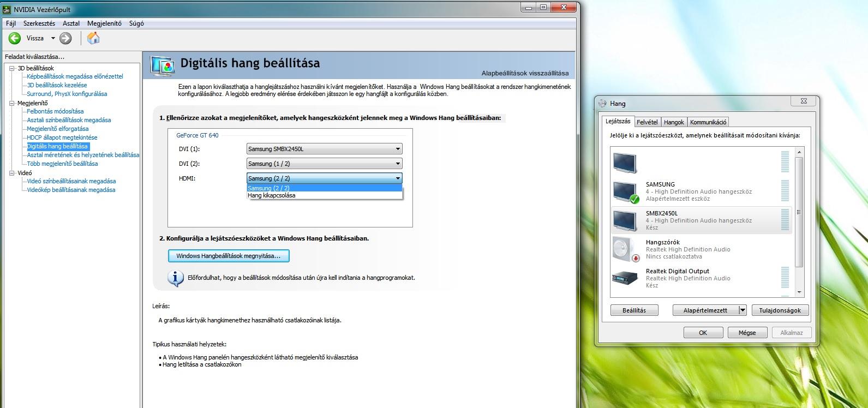Viewport: 868px width, 408px height.
Task: Open the Súgó menu
Action: (x=136, y=23)
